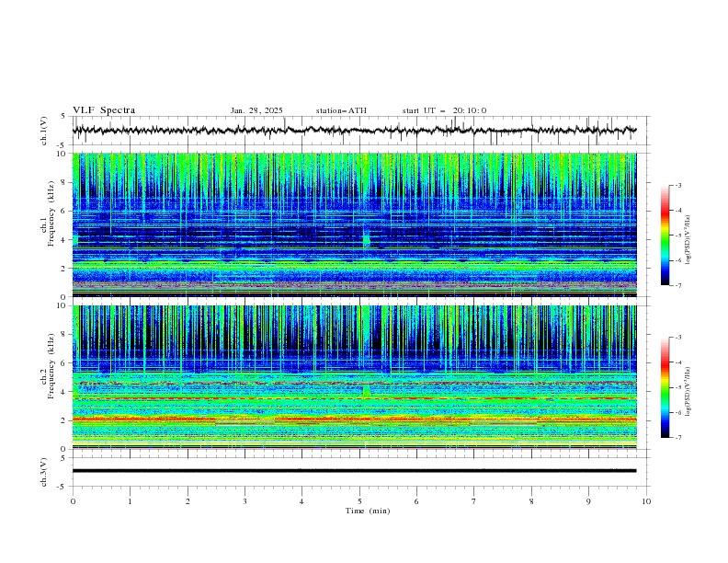Click the ch.1 waveform trace plot
The height and width of the screenshot is (563, 728).
pos(355,131)
